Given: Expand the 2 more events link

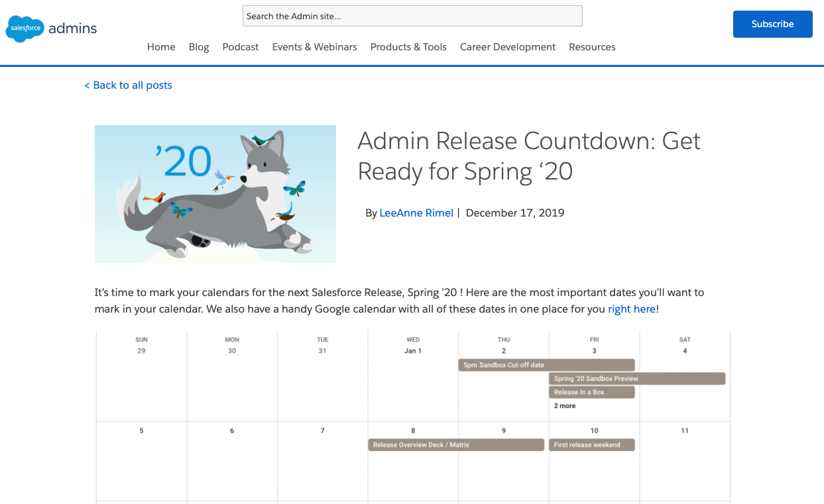Looking at the screenshot, I should (x=565, y=406).
